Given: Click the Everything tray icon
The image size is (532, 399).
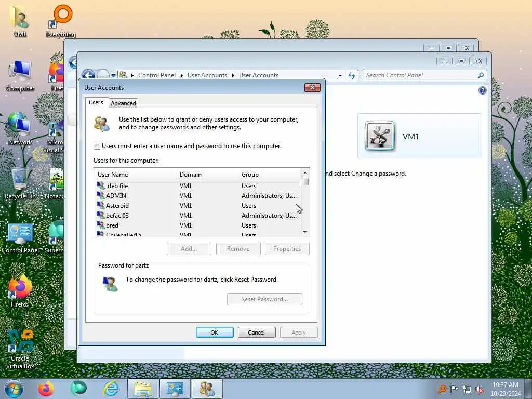Looking at the screenshot, I should (442, 389).
